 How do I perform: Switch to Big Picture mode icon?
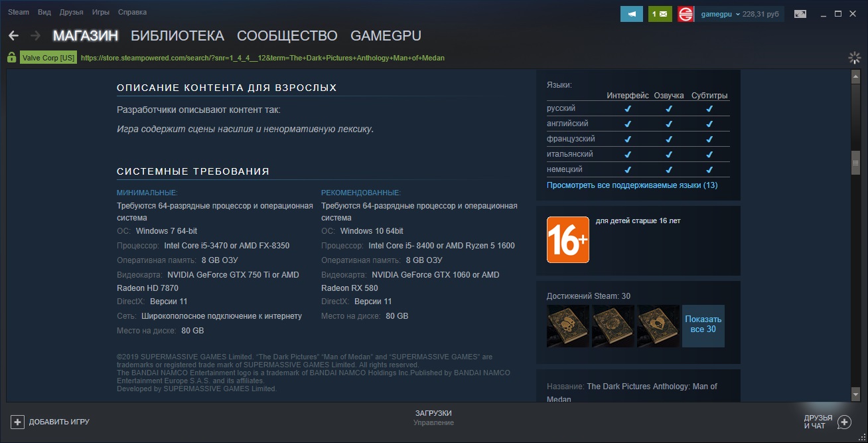(800, 13)
